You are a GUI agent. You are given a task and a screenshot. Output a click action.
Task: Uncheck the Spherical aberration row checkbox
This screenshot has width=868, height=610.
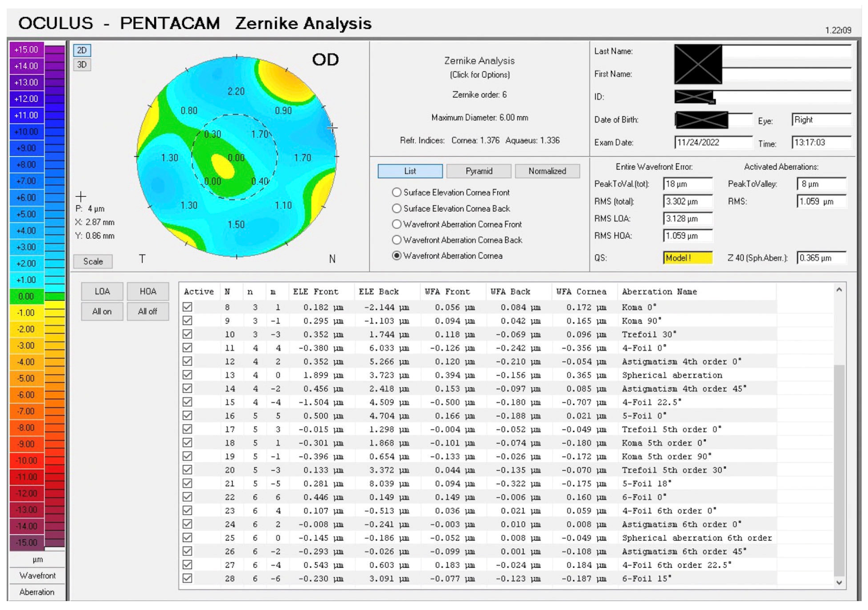[188, 375]
